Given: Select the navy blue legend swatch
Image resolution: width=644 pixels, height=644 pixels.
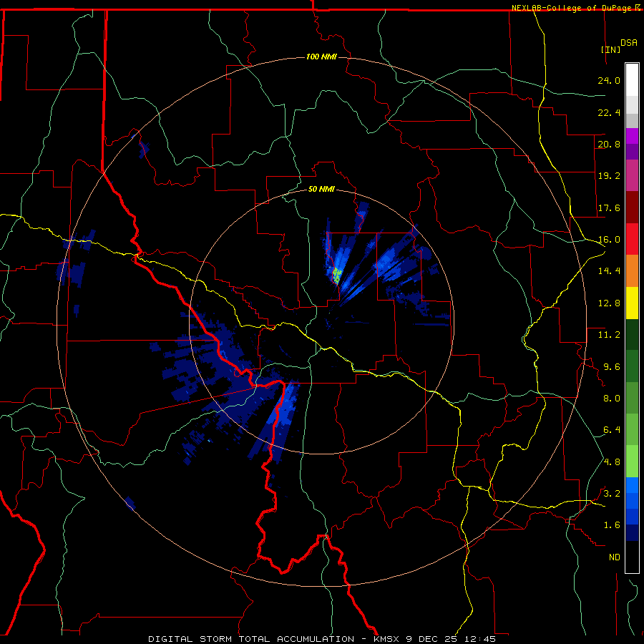Looking at the screenshot, I should [x=632, y=532].
